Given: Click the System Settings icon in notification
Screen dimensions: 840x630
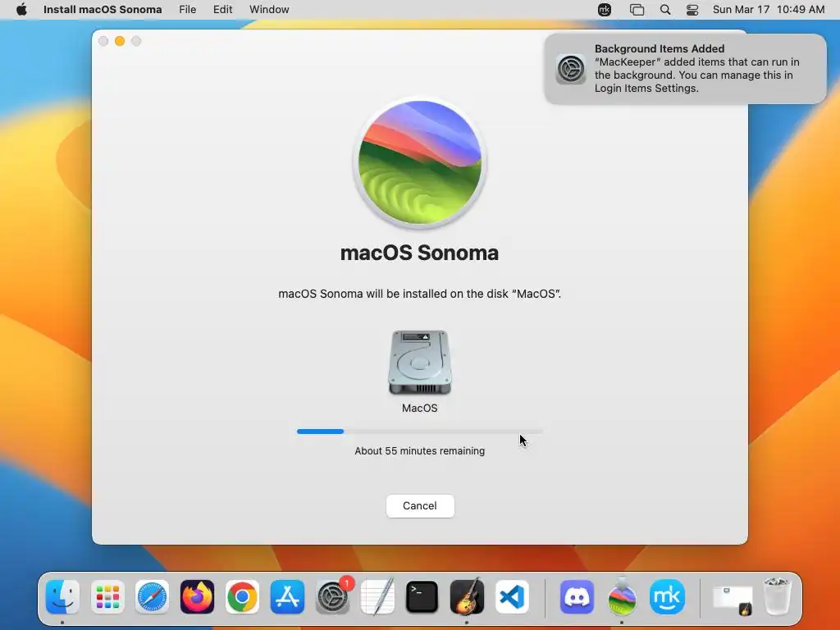Looking at the screenshot, I should (571, 69).
